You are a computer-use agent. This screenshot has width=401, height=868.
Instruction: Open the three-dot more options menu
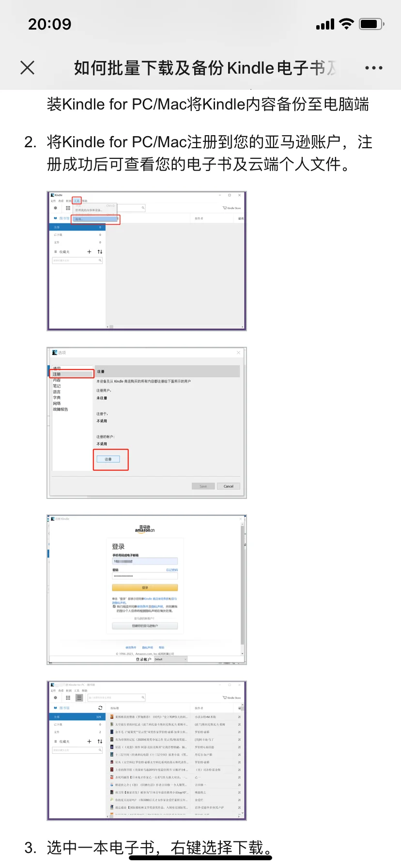pyautogui.click(x=374, y=68)
